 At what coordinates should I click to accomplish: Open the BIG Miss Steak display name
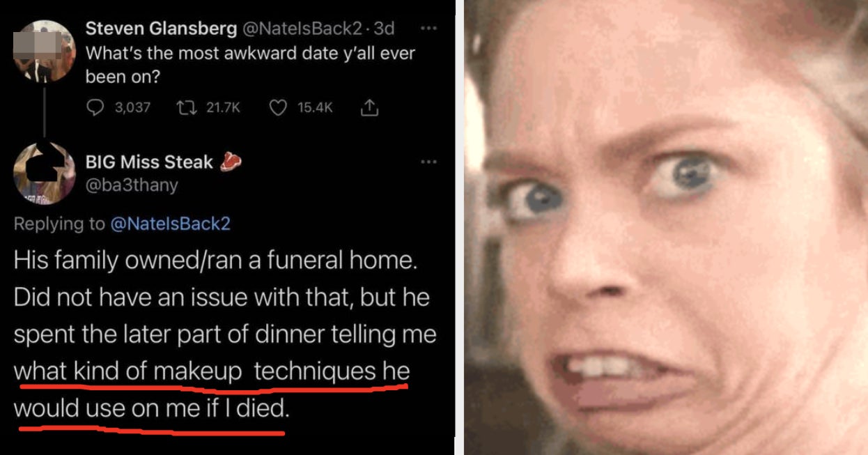(149, 162)
